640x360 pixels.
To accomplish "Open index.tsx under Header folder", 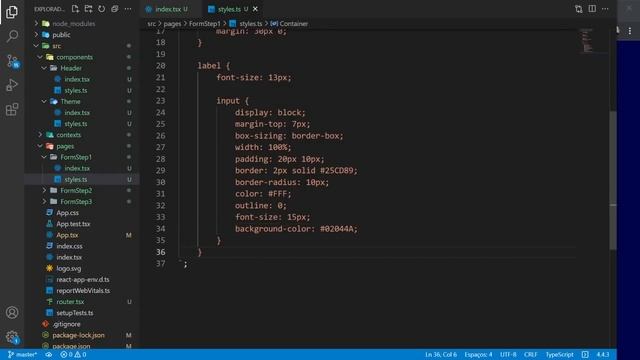I will (x=77, y=79).
